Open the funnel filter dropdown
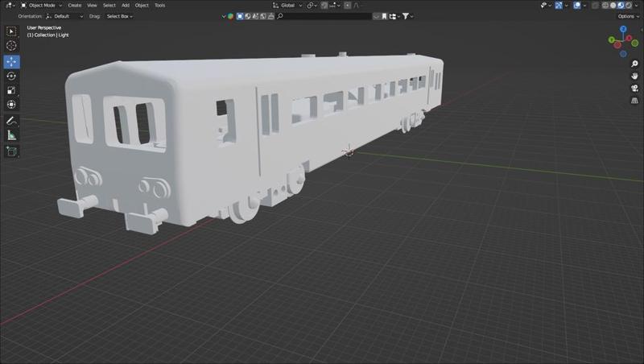Screen dimensions: 644x364 coord(408,16)
